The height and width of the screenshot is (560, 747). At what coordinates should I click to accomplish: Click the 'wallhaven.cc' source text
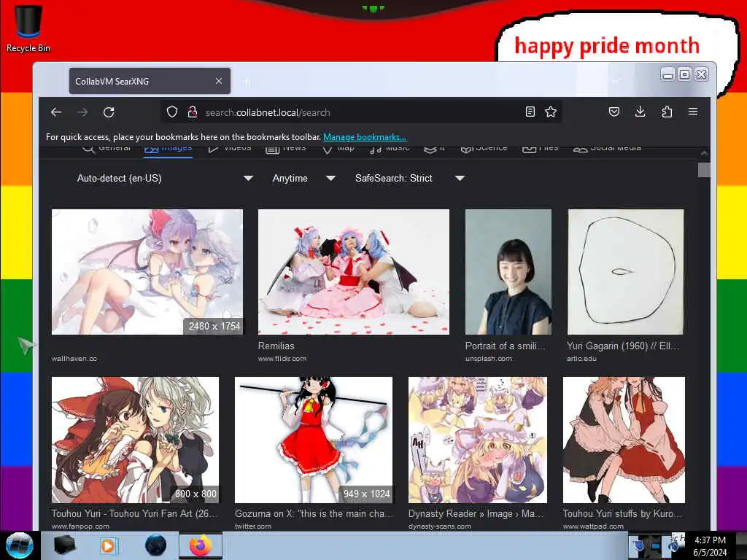click(x=74, y=359)
